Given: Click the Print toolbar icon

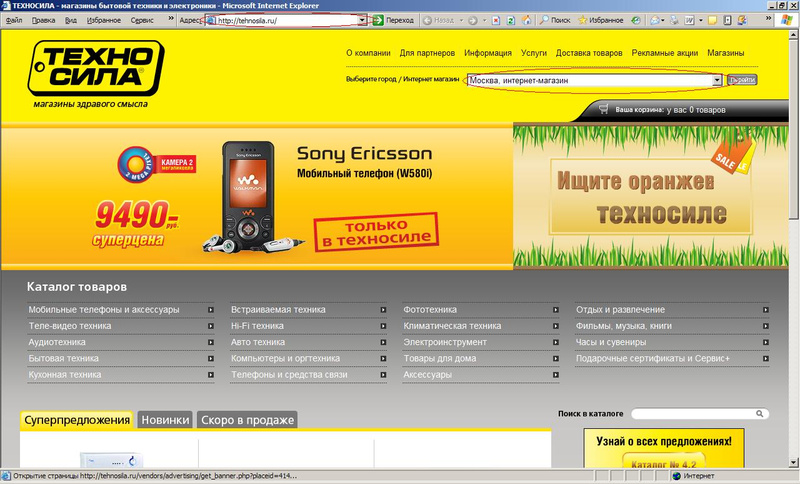Looking at the screenshot, I should [674, 20].
